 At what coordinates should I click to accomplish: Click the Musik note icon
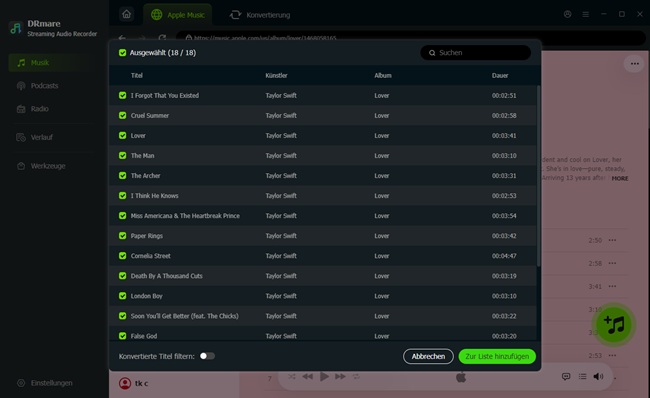[x=21, y=63]
